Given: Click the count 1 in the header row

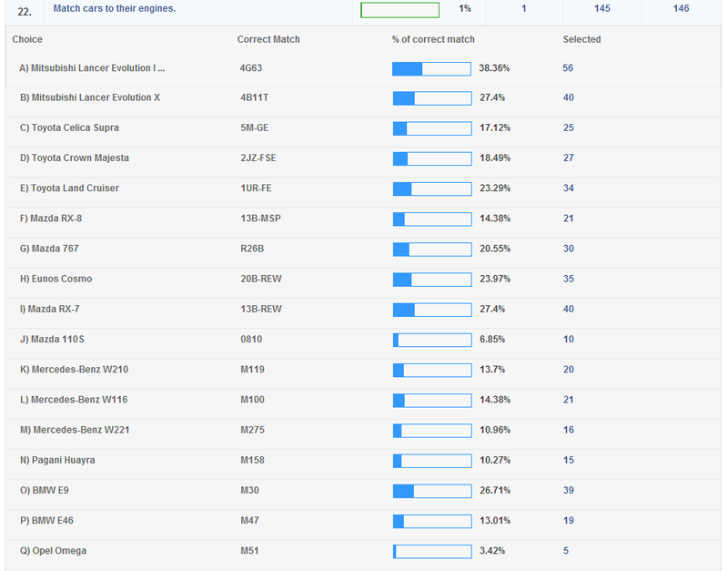Looking at the screenshot, I should pos(524,8).
